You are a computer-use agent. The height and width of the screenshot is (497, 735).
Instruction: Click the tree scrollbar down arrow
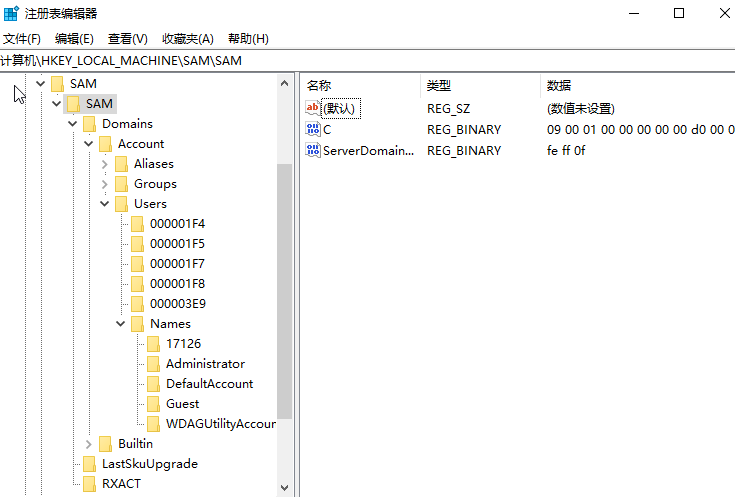[x=285, y=488]
